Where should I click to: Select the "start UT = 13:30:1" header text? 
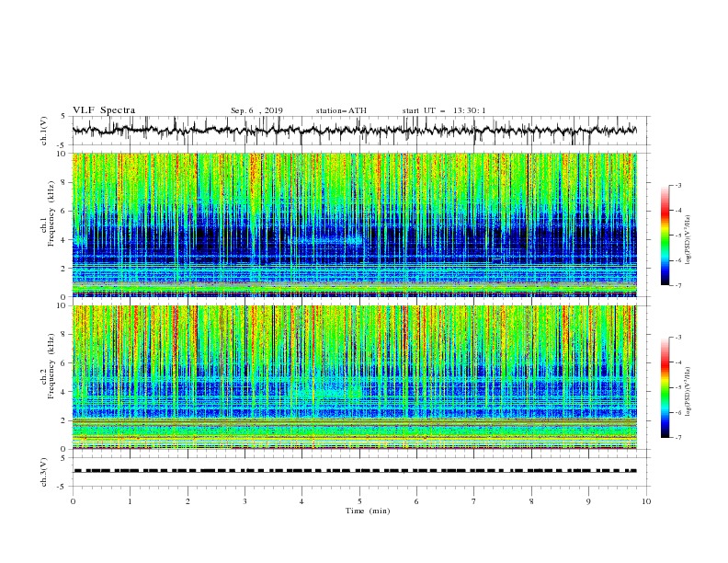[x=444, y=110]
